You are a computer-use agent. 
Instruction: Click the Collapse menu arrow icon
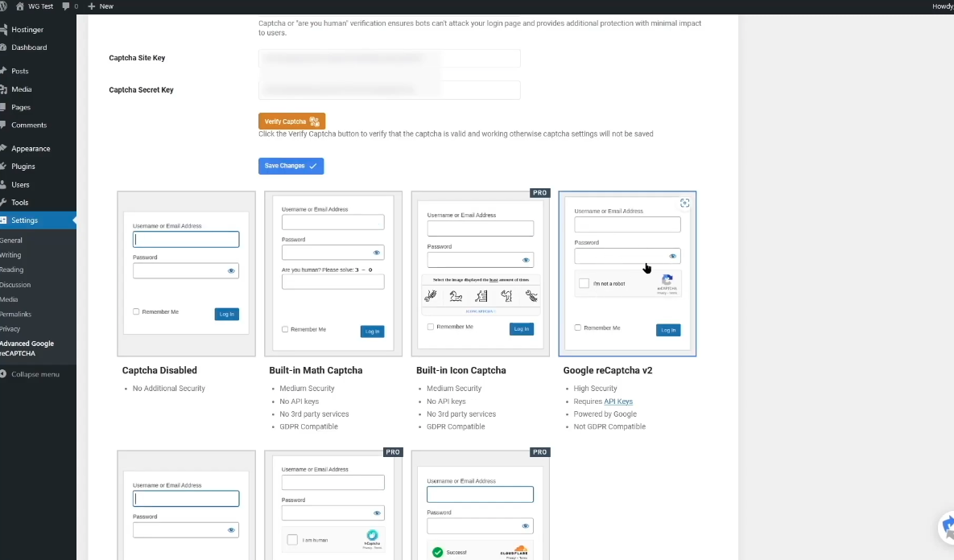click(x=4, y=374)
